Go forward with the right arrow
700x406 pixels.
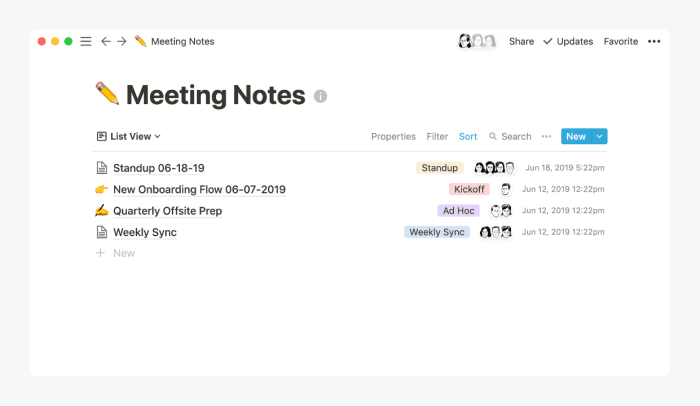(x=122, y=42)
